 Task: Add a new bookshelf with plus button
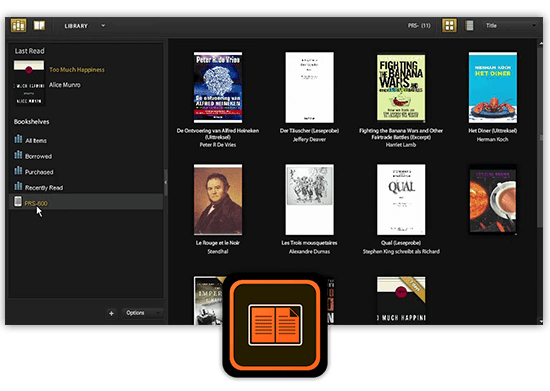[x=112, y=313]
